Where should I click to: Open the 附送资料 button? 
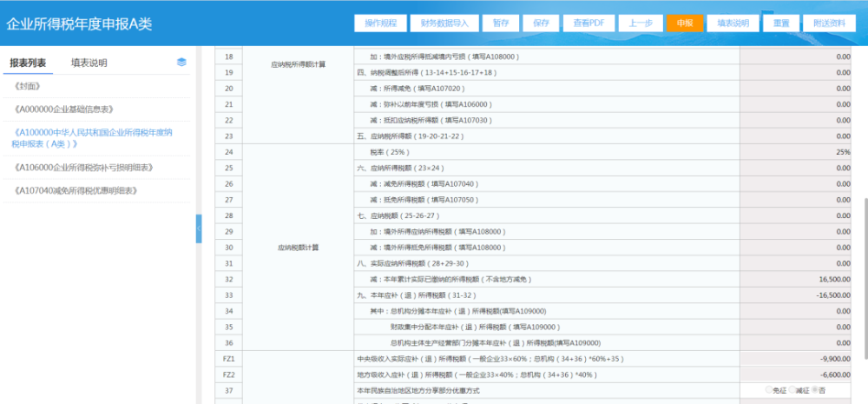pyautogui.click(x=829, y=23)
